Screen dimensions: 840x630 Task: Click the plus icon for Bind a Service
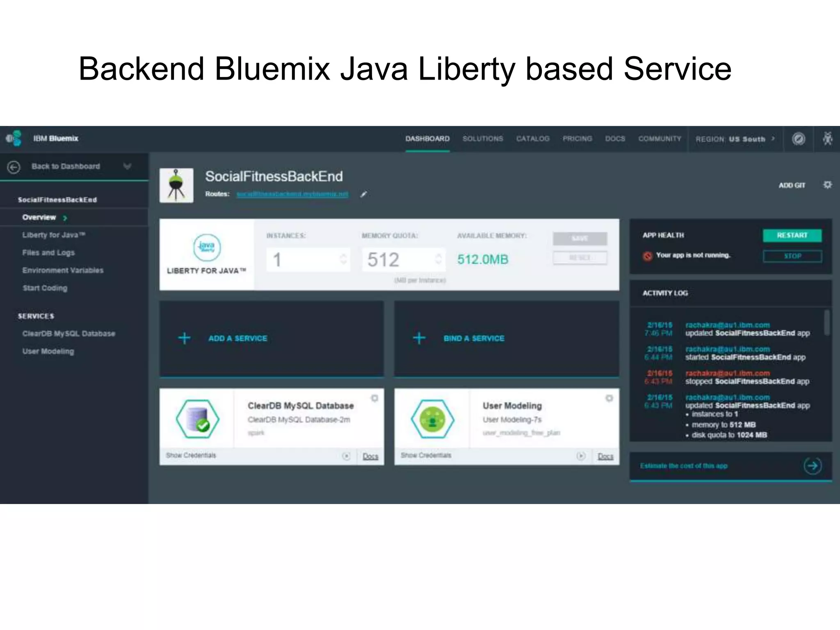pos(419,338)
